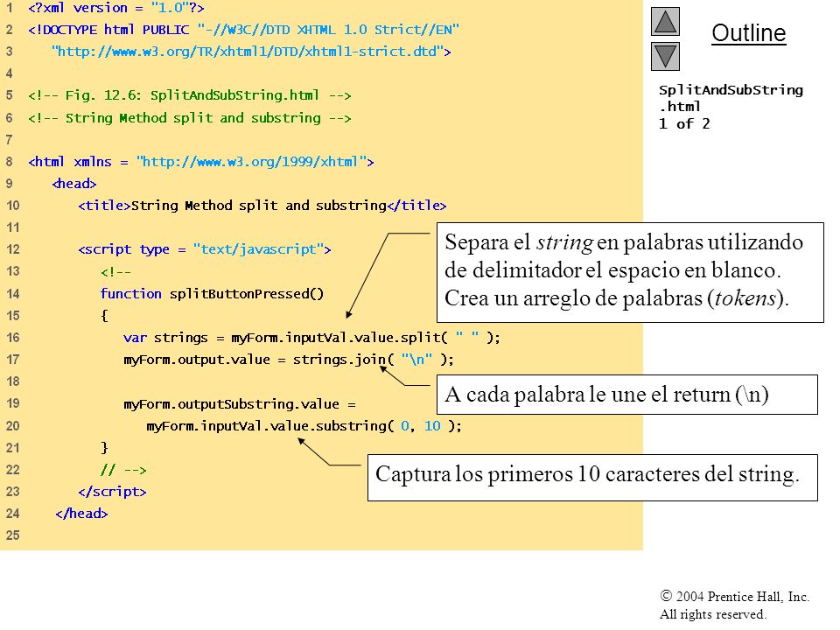Click the '1 of 2' page indicator
Image resolution: width=840 pixels, height=630 pixels.
pyautogui.click(x=684, y=123)
